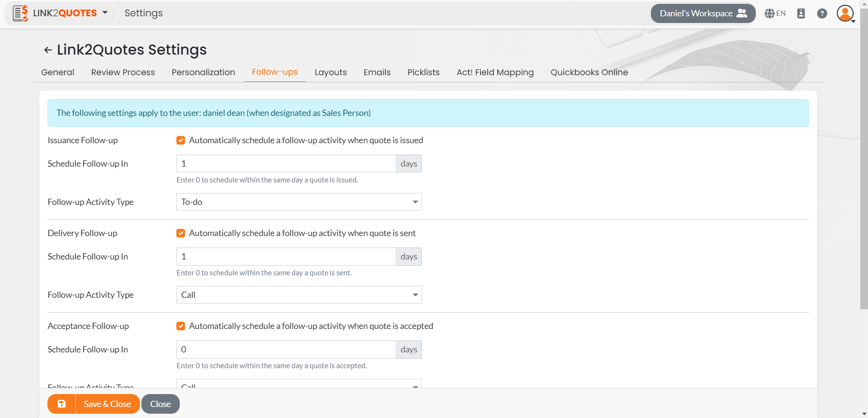Open the To-do activity type dropdown

tap(299, 202)
